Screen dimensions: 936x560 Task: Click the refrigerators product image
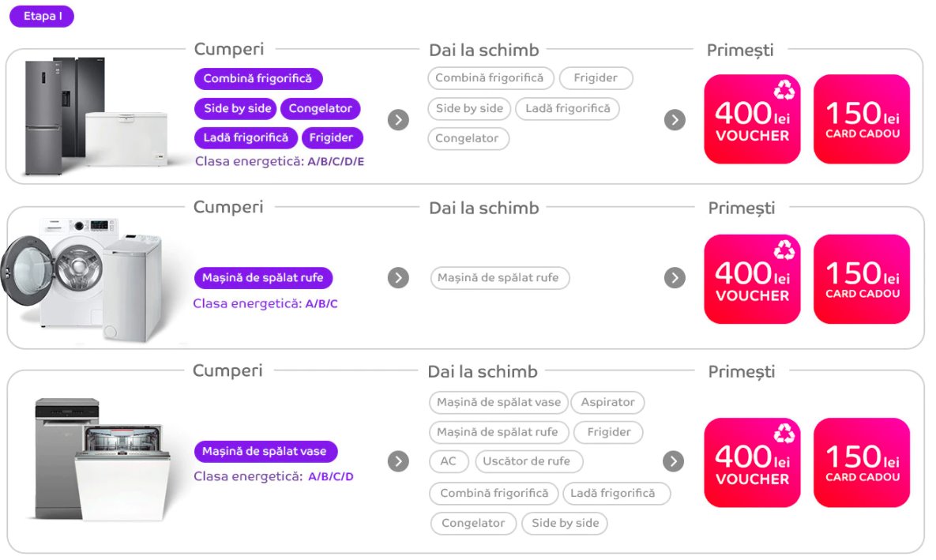96,116
